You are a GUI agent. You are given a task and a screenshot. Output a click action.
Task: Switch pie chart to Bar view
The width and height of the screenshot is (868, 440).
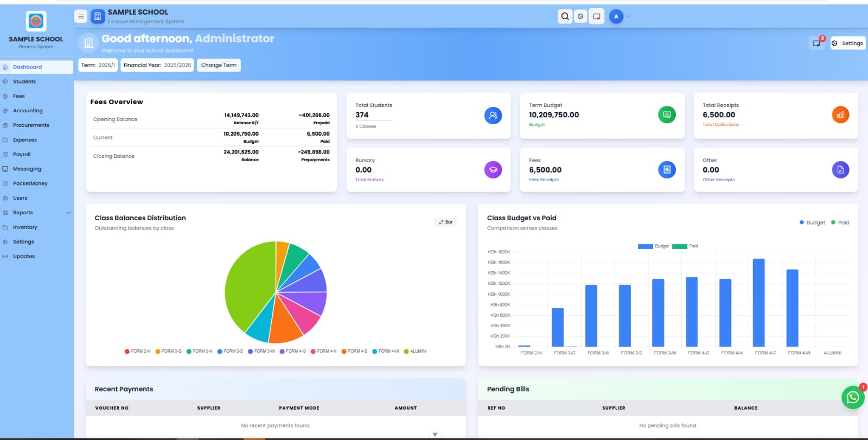click(x=445, y=222)
